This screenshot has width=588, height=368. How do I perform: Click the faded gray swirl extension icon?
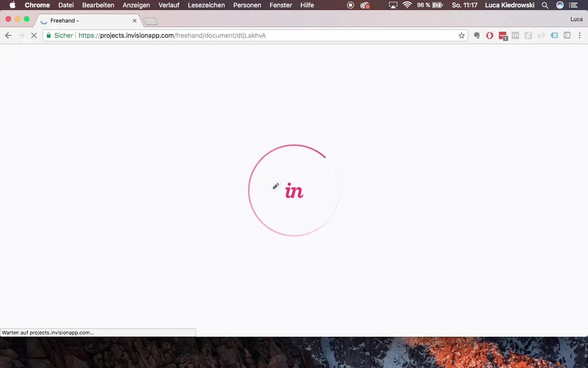[x=541, y=35]
